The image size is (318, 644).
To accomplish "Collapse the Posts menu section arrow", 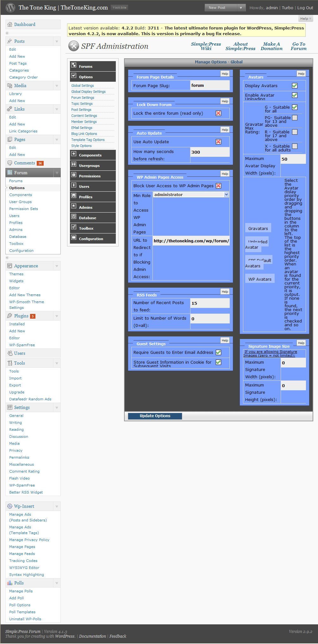I will pyautogui.click(x=57, y=41).
